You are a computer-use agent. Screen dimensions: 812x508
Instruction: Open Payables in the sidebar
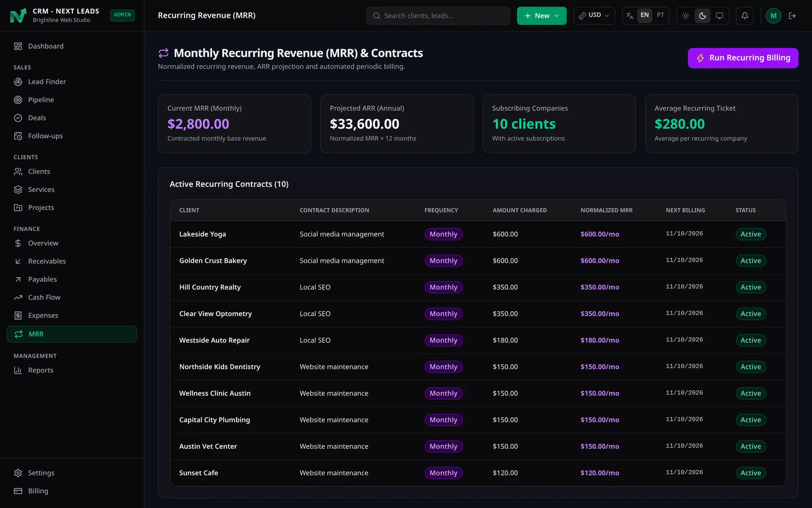pyautogui.click(x=72, y=279)
